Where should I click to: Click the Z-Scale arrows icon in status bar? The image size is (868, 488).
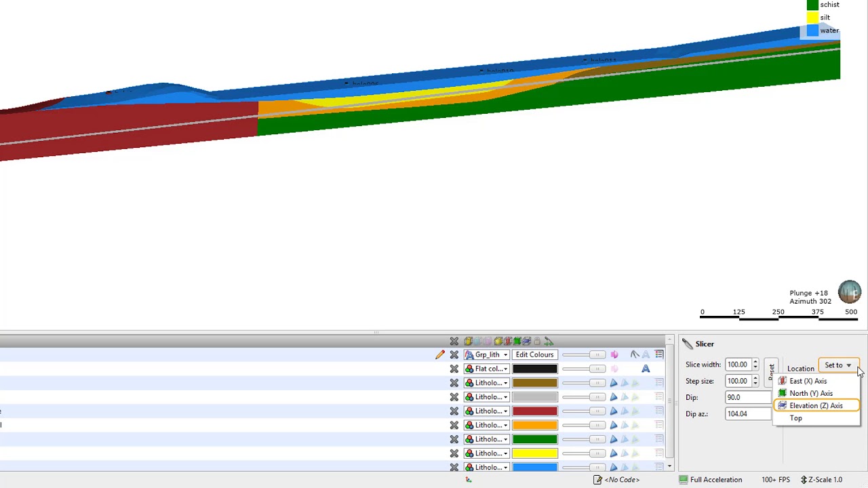coord(804,480)
